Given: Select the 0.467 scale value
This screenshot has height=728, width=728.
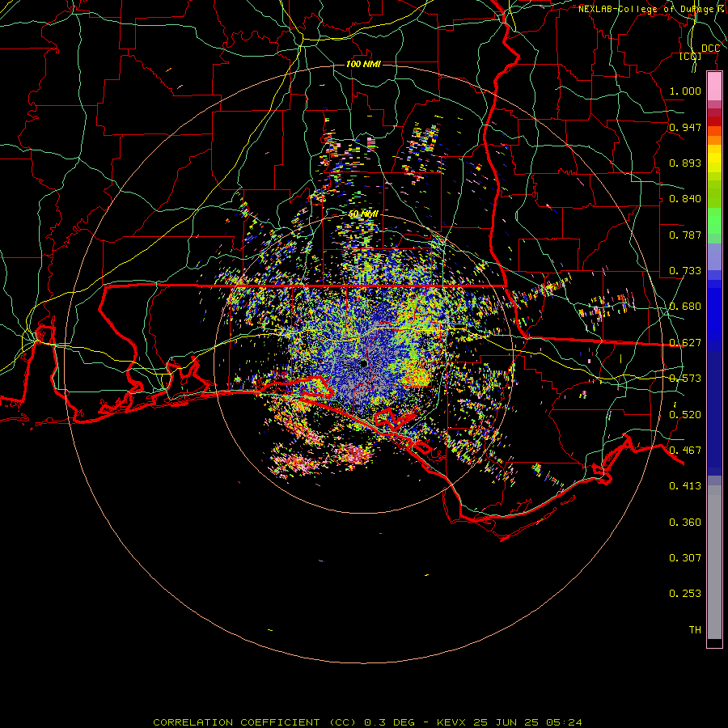Looking at the screenshot, I should point(685,451).
